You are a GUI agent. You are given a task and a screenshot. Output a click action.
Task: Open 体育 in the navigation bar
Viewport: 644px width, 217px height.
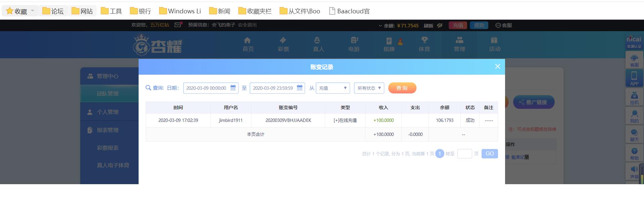(424, 45)
